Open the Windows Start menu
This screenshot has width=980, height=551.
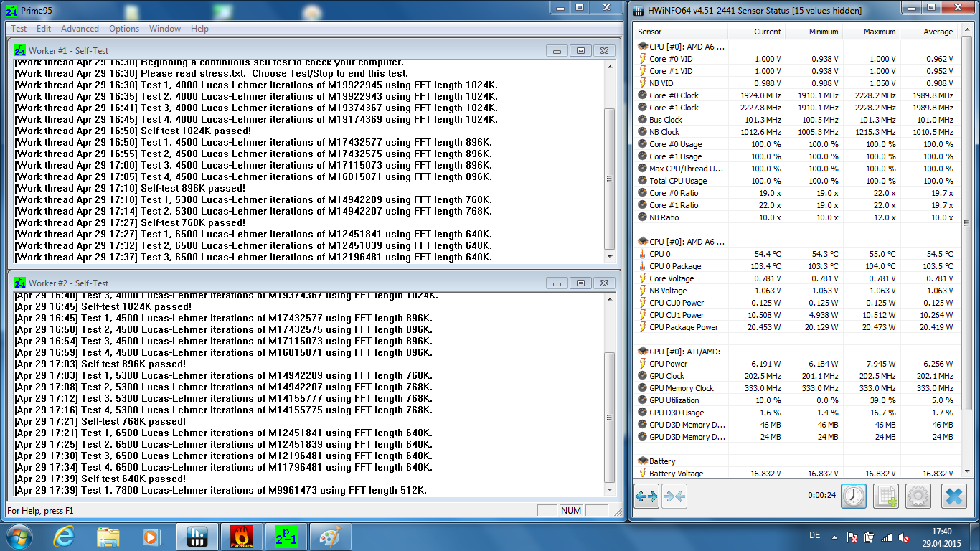(x=19, y=536)
